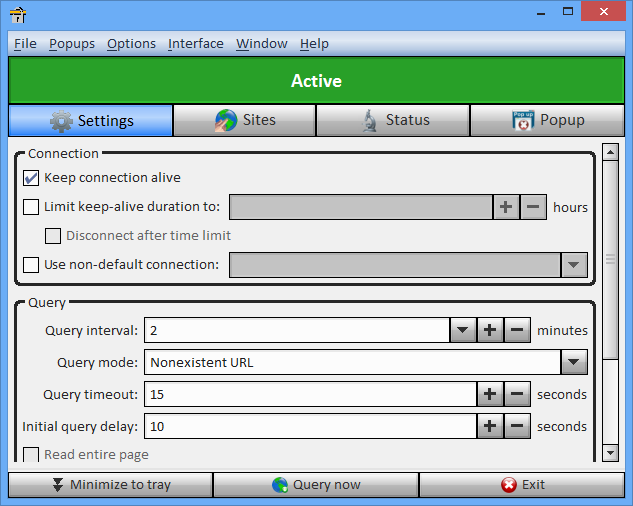Viewport: 633px width, 506px height.
Task: Enable Limit keep-alive duration checkbox
Action: 31,207
